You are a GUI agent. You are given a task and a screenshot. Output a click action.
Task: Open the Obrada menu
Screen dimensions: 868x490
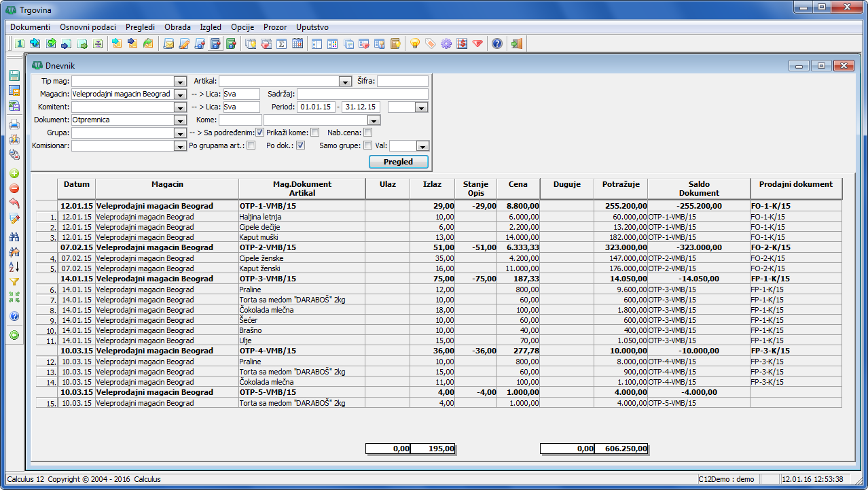tap(177, 27)
